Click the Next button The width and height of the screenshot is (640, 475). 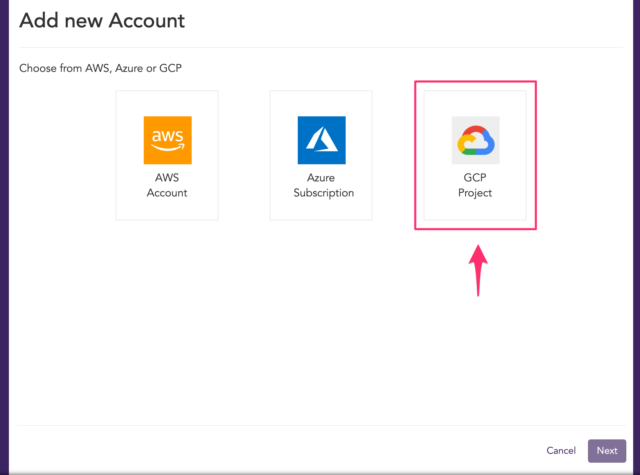(x=607, y=451)
